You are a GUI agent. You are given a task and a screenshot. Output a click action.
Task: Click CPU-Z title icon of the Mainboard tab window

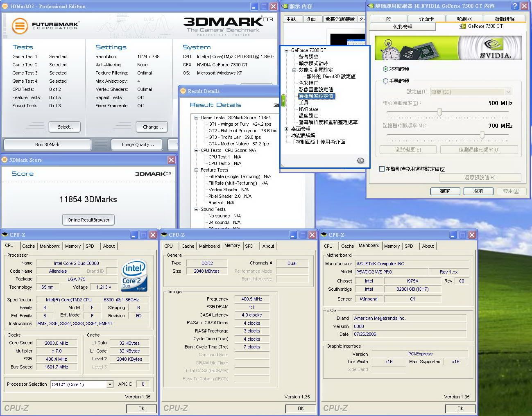click(x=324, y=235)
